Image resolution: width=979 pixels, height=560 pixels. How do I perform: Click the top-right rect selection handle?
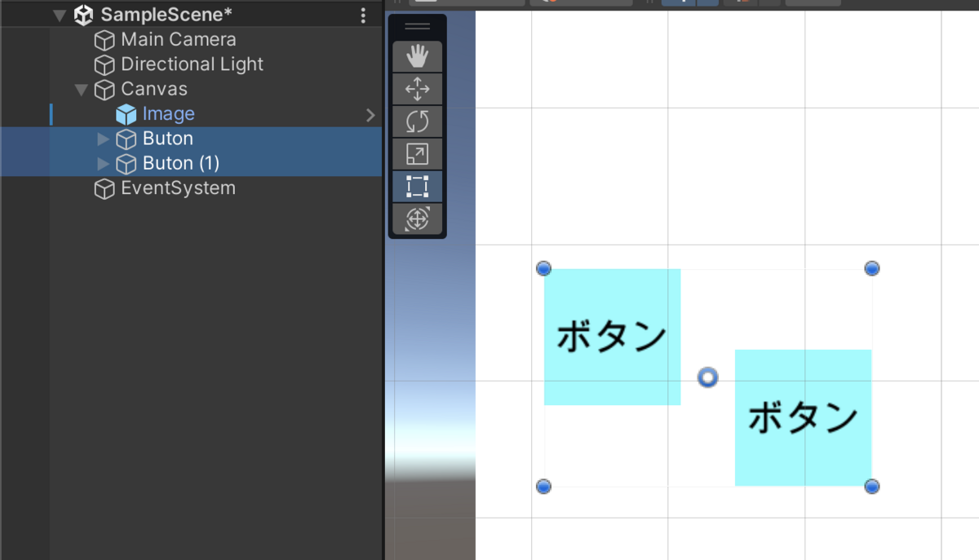point(871,268)
